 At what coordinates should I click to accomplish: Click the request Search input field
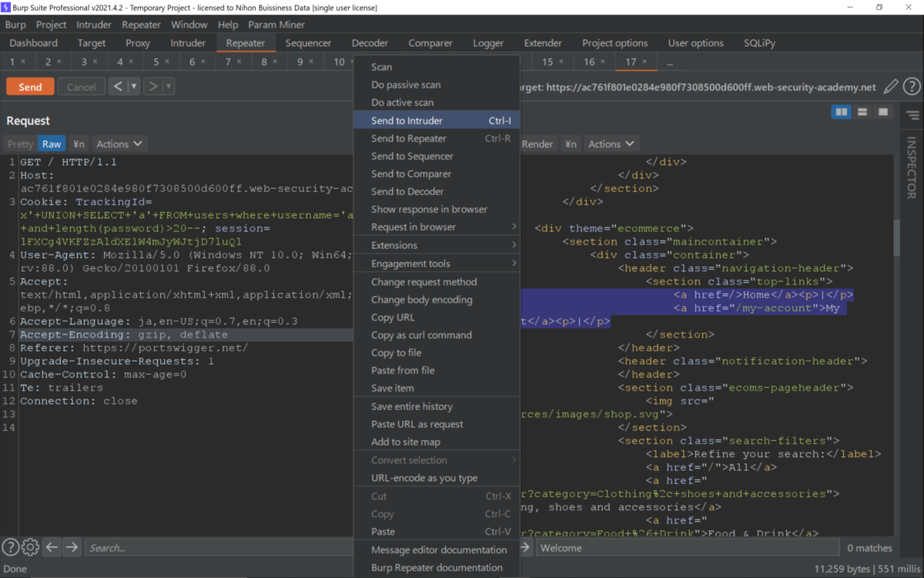pyautogui.click(x=219, y=548)
